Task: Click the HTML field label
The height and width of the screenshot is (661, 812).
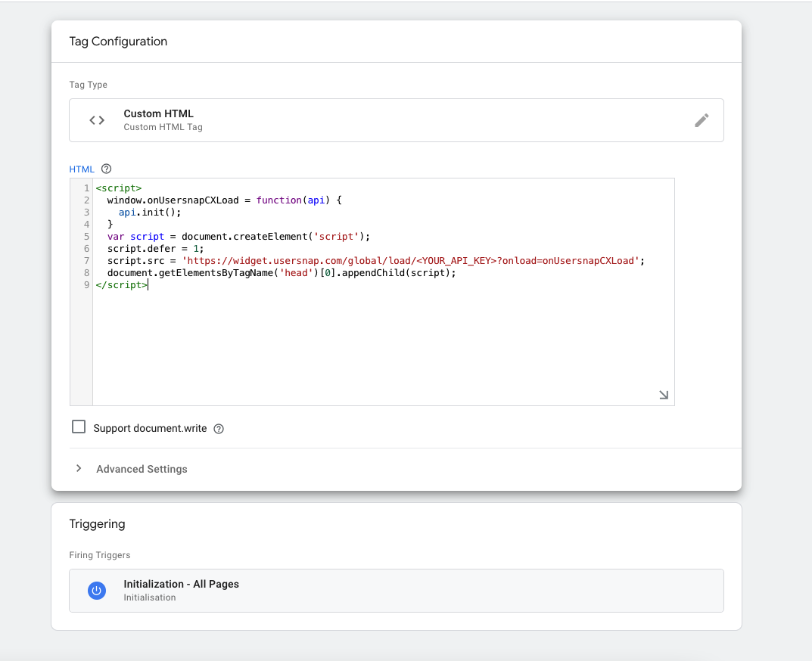Action: (82, 169)
